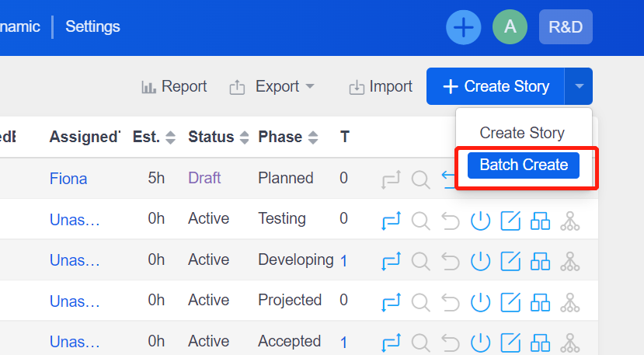This screenshot has width=644, height=355.
Task: Edit the story in the Projected row
Action: 510,302
